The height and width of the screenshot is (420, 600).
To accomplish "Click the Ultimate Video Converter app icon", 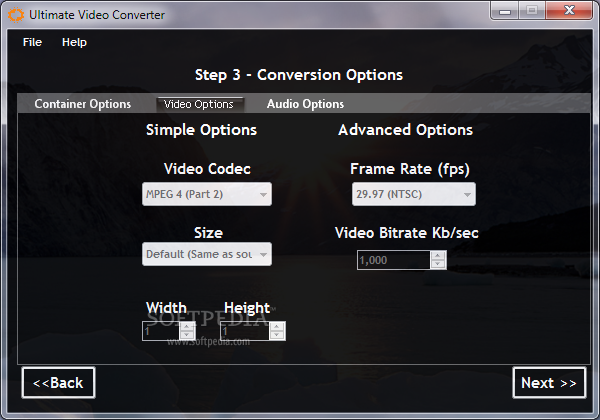I will tap(16, 15).
